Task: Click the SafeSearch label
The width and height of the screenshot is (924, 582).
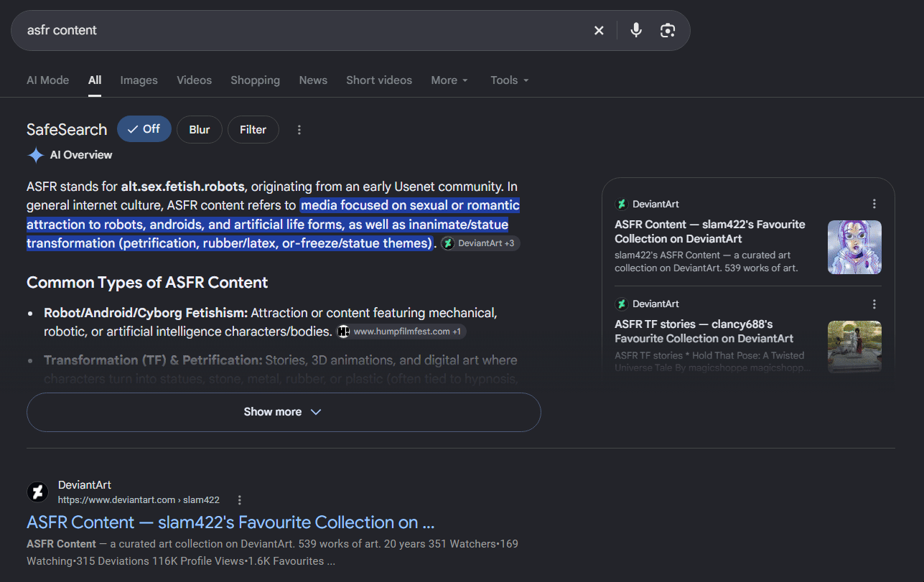Action: tap(67, 130)
